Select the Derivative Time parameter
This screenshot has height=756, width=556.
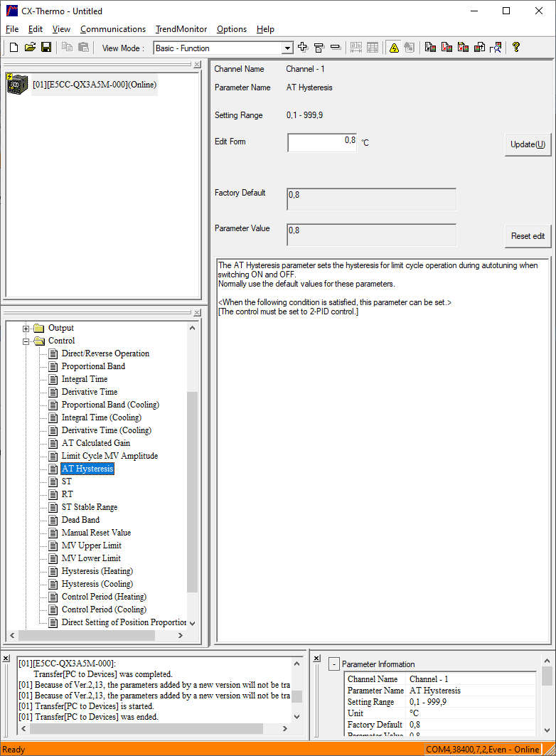[x=90, y=392]
